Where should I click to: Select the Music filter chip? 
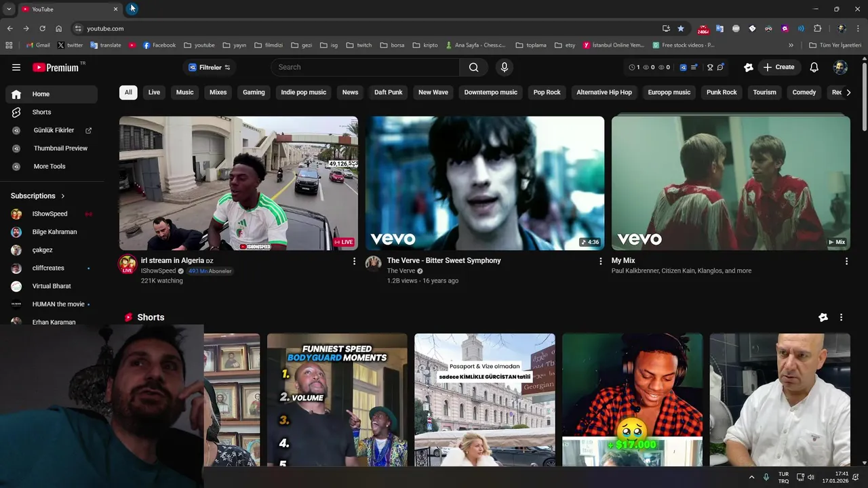tap(184, 92)
